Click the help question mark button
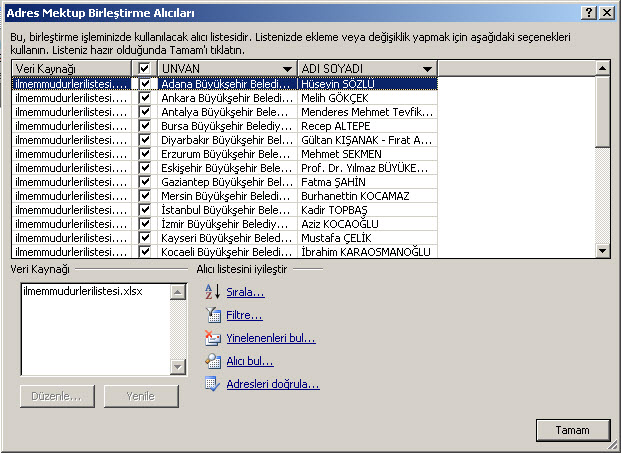621x453 pixels. pos(589,13)
